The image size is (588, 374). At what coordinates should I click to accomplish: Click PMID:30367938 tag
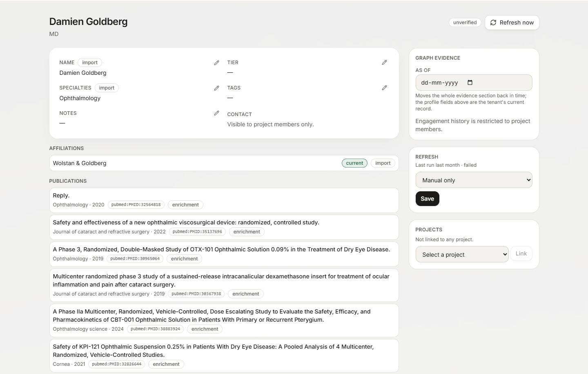click(196, 294)
